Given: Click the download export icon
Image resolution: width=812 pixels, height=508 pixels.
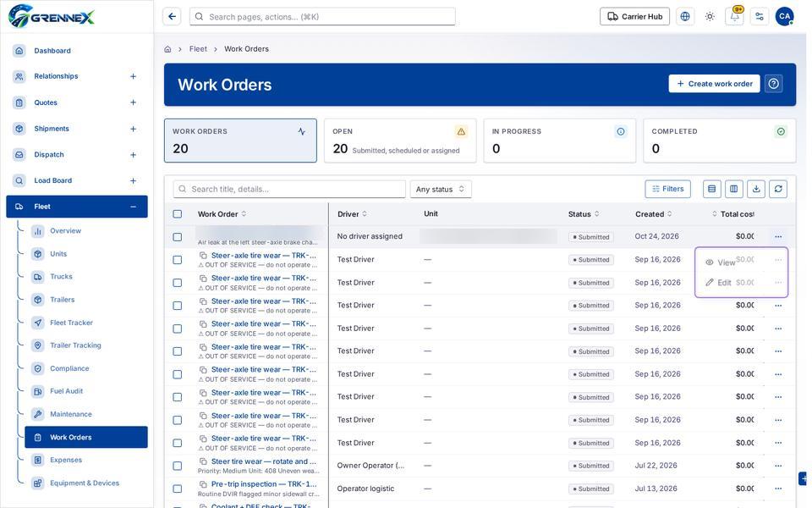Looking at the screenshot, I should click(x=756, y=189).
